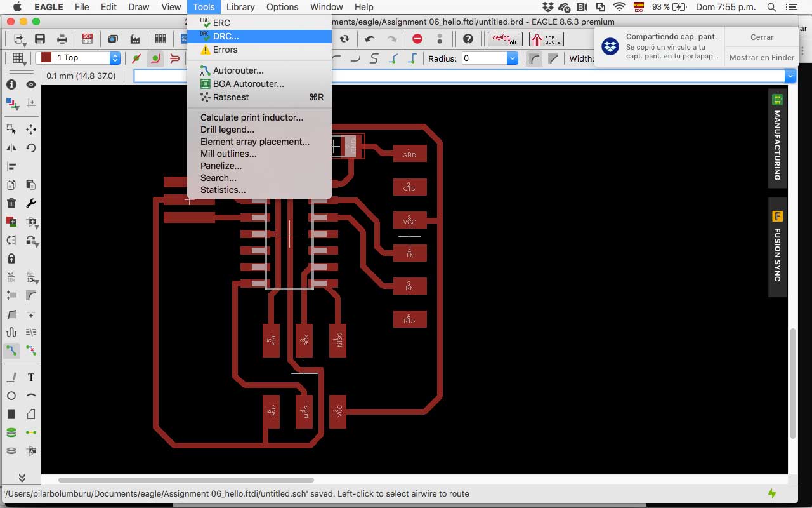This screenshot has height=508, width=812.
Task: Select Mill outlines... menu entry
Action: [x=259, y=154]
